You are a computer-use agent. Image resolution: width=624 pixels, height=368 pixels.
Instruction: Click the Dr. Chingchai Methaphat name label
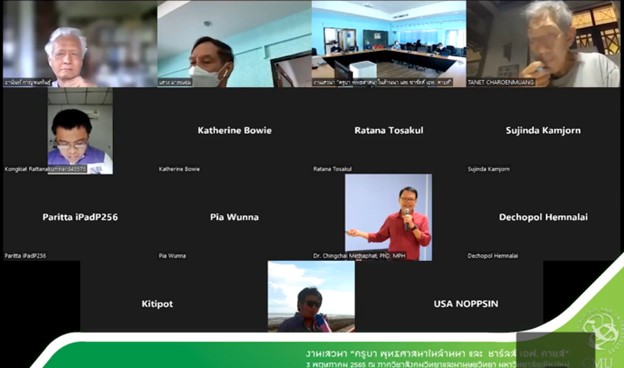359,256
